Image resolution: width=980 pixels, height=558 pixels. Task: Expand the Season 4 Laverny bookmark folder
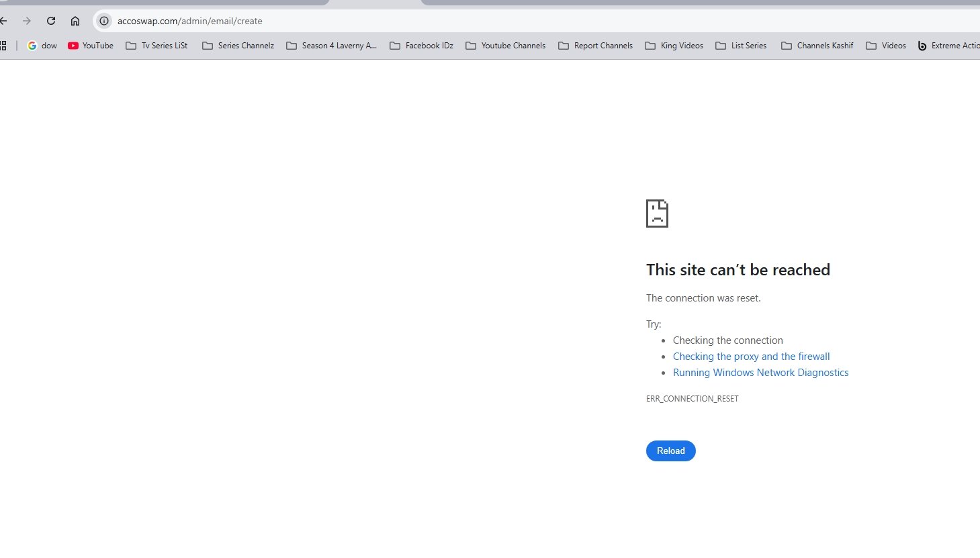click(x=331, y=46)
